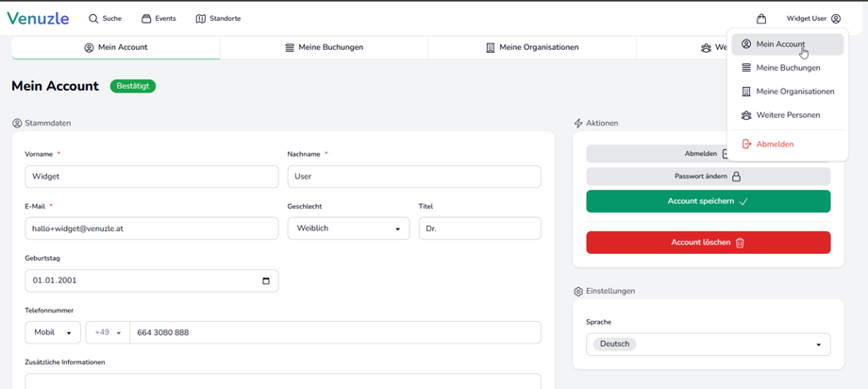Click the shopping bag cart icon
Image resolution: width=868 pixels, height=389 pixels.
pos(761,19)
